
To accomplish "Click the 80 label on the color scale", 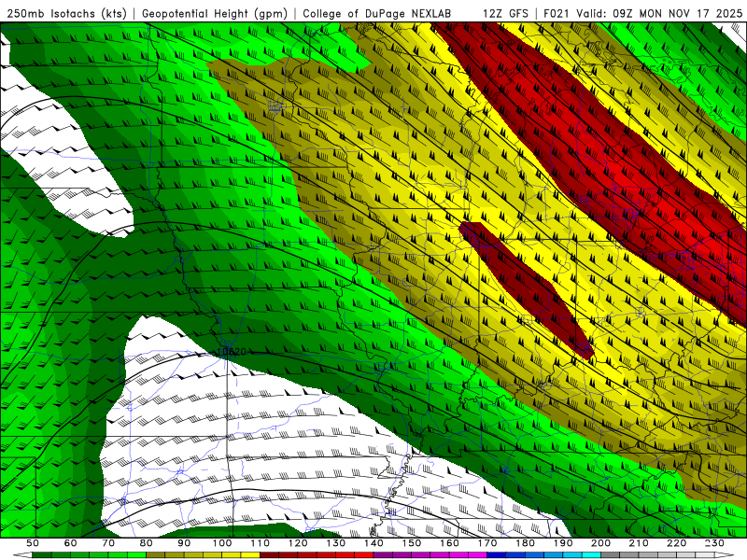I will coord(147,543).
